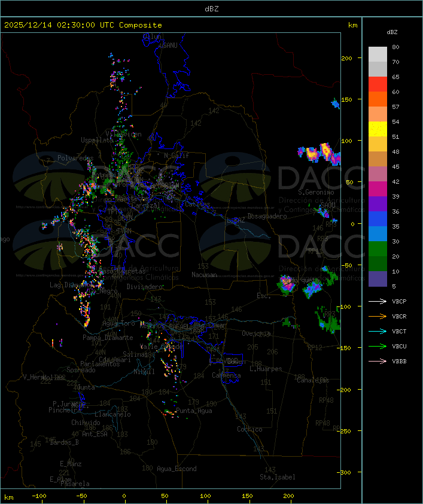Viewport: 423px width, 504px height.
Task: Click the Pampa_Diamante map label
Action: pyautogui.click(x=108, y=338)
